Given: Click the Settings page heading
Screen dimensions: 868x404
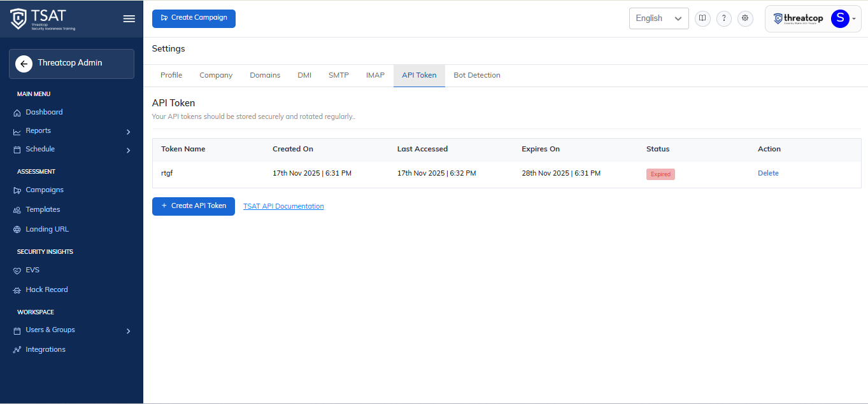Looking at the screenshot, I should point(168,48).
